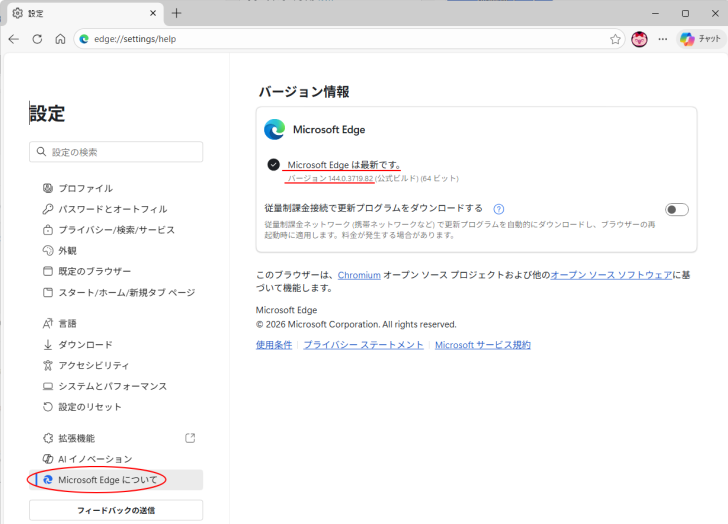Open プライバシー ステートメント link
This screenshot has width=728, height=524.
pos(364,345)
